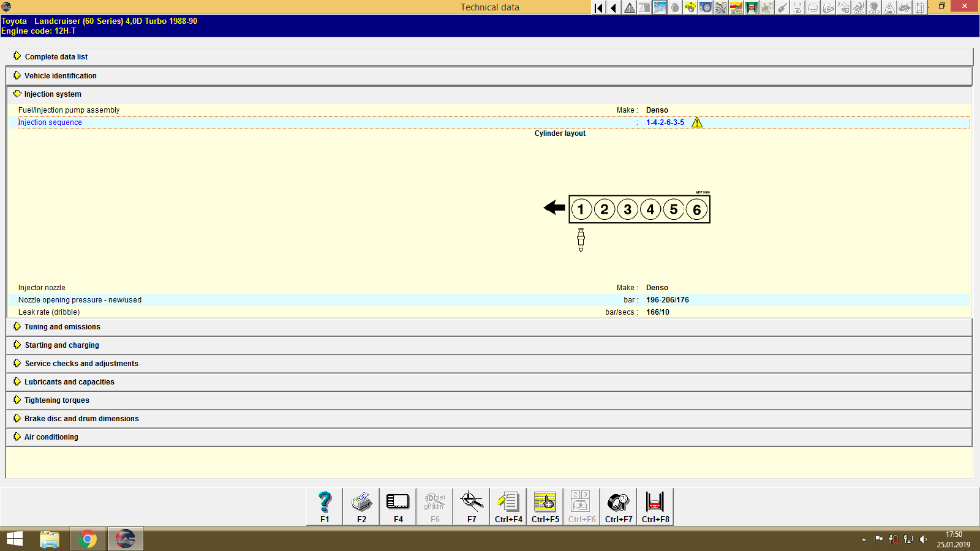Open help with the F1 question mark icon
Viewport: 980px width, 551px height.
pos(325,506)
